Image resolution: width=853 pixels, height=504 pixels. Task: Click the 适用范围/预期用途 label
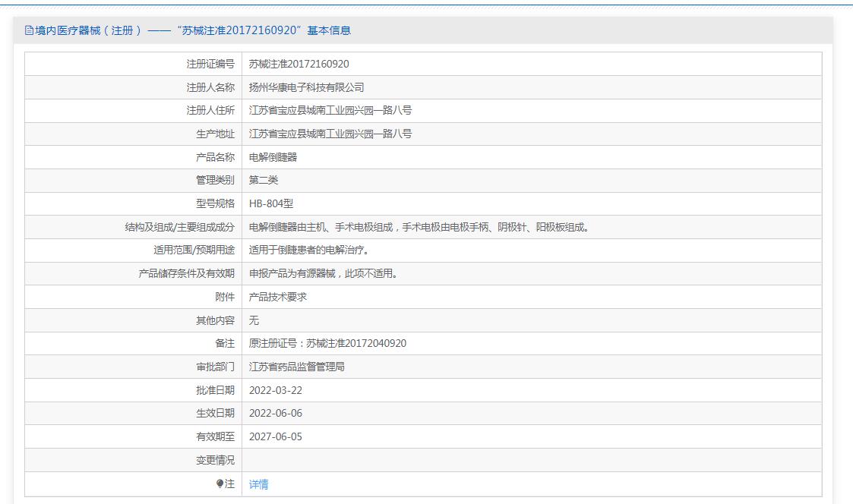tap(194, 250)
